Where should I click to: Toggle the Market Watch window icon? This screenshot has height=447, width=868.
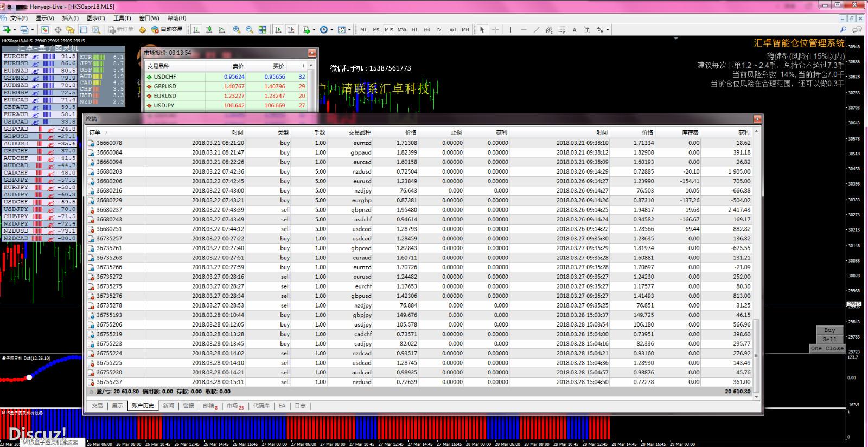[x=45, y=30]
